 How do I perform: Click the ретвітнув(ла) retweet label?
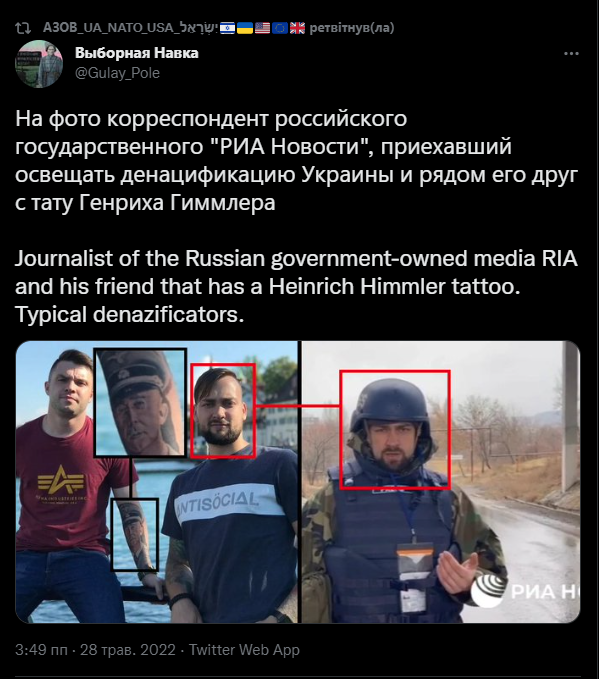click(352, 28)
